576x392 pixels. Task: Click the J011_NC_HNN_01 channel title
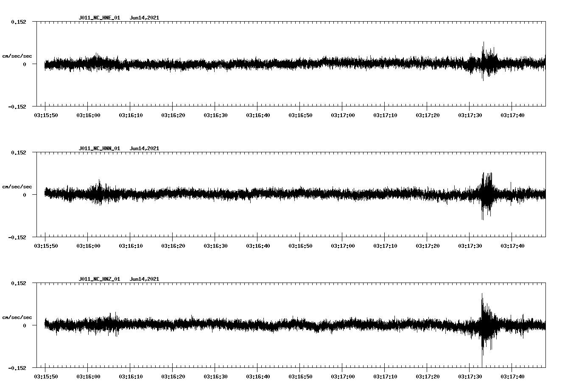[x=99, y=148]
